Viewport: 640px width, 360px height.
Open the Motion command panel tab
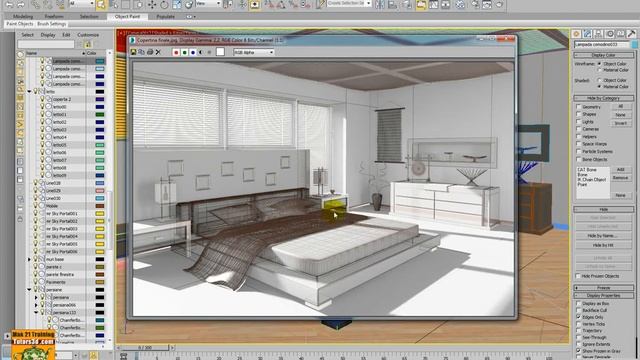tap(610, 34)
